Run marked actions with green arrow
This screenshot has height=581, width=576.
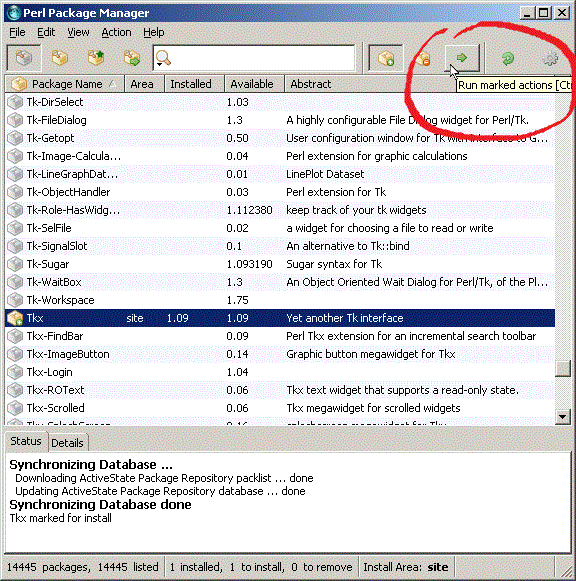(x=462, y=58)
